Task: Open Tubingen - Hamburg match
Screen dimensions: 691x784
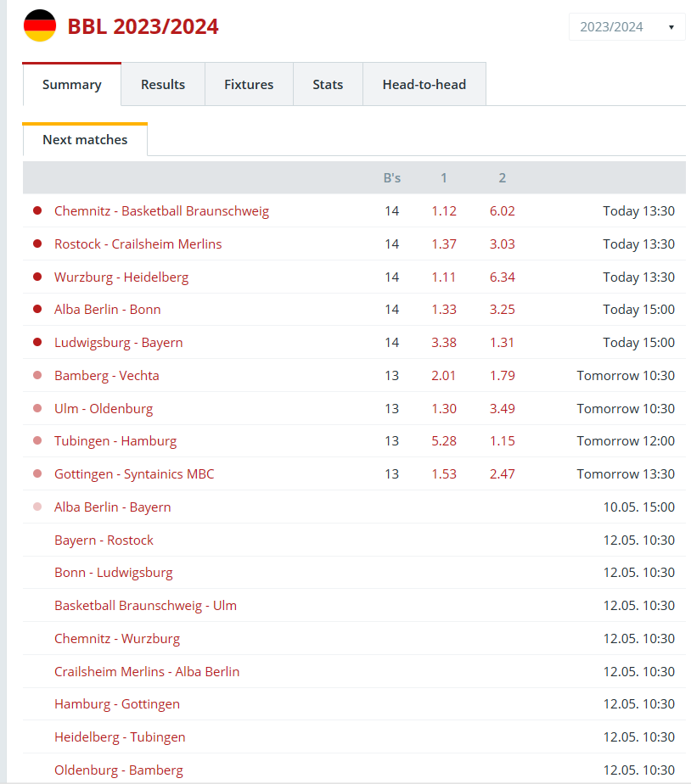Action: (115, 441)
